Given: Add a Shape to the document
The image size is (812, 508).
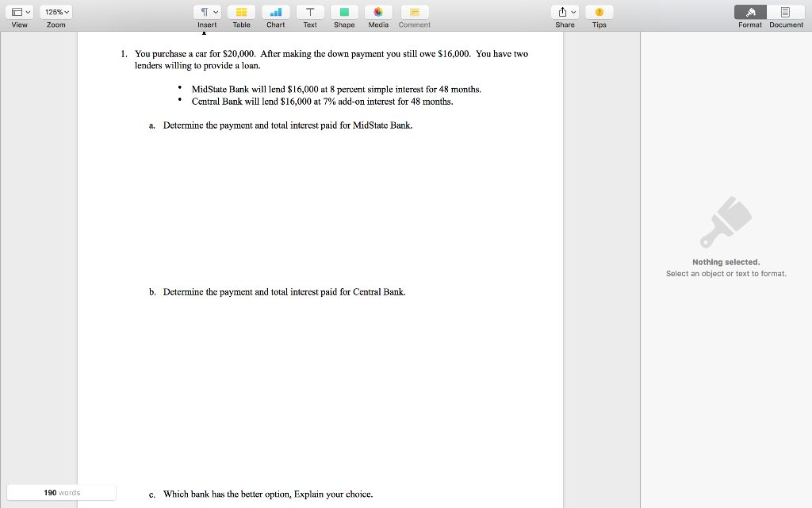Looking at the screenshot, I should 344,12.
